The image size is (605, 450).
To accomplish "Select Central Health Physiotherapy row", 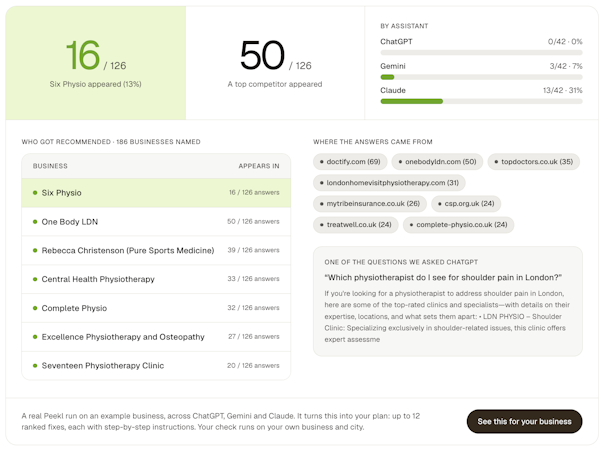I will (156, 279).
